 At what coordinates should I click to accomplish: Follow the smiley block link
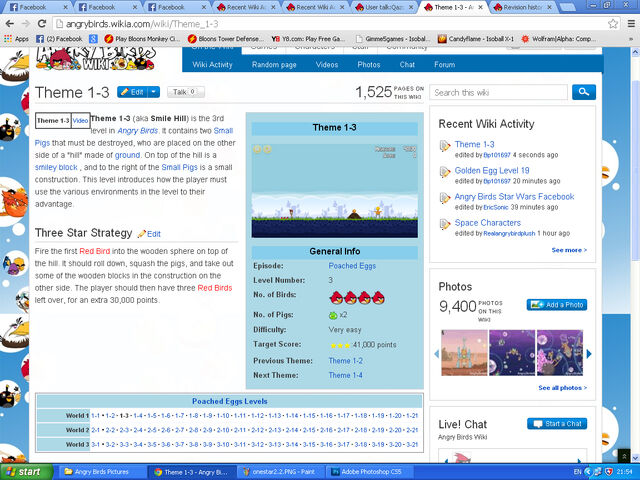point(56,167)
